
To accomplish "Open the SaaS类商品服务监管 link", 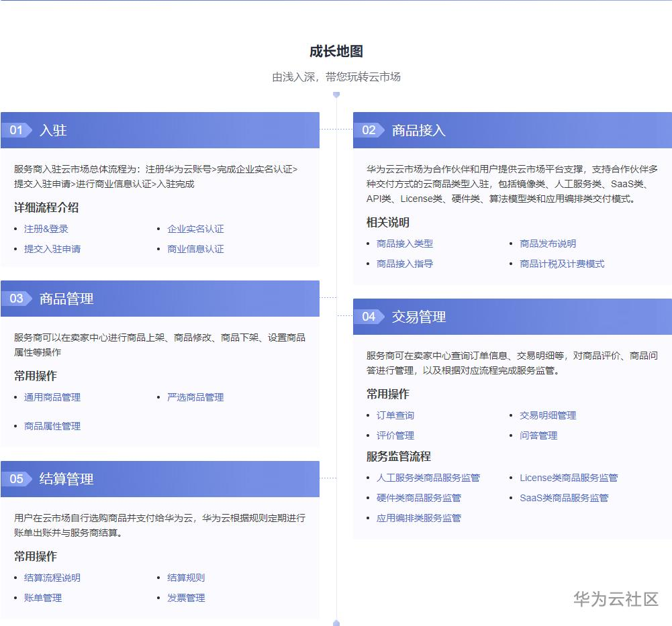I will click(564, 498).
